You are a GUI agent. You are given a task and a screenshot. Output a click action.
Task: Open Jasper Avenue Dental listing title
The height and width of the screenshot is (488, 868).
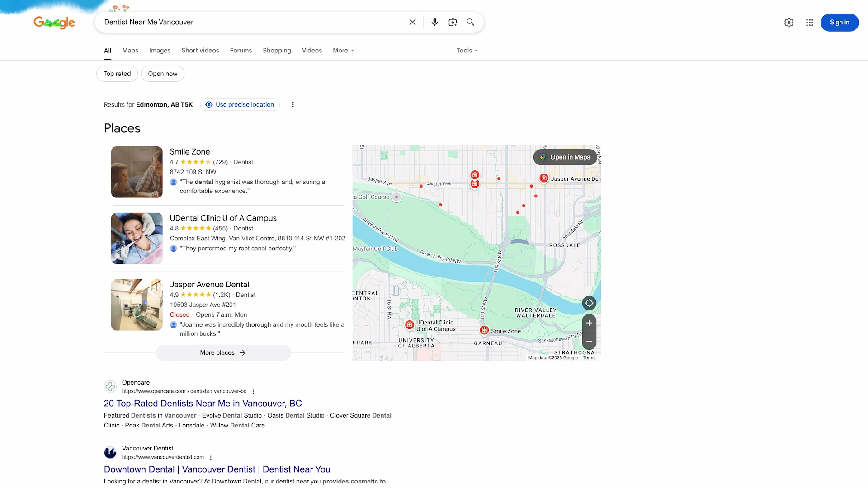(209, 285)
